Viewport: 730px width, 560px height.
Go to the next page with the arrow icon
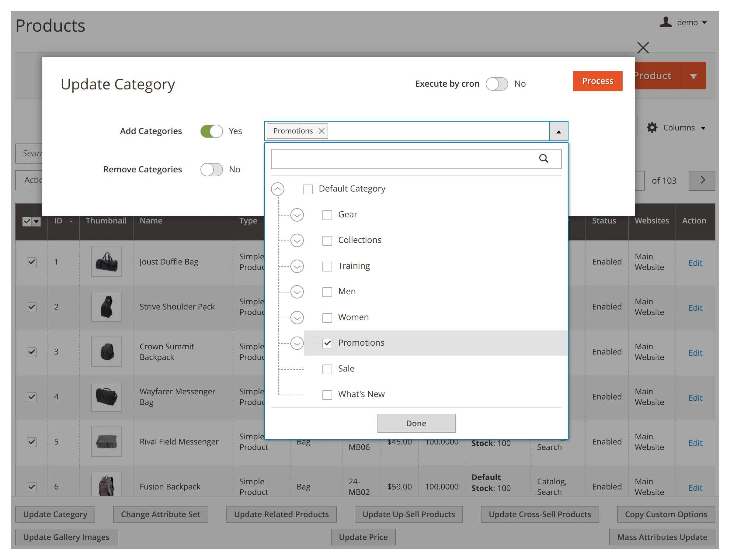click(x=702, y=180)
